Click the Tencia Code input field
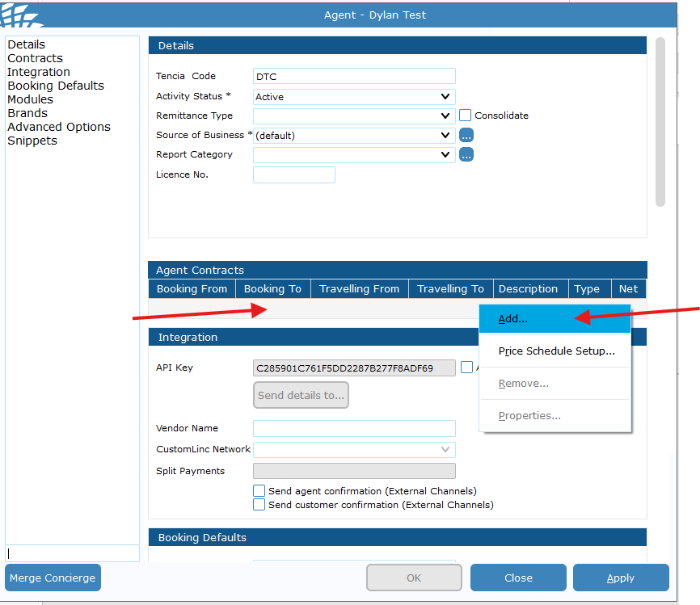The width and height of the screenshot is (700, 605). pyautogui.click(x=354, y=77)
